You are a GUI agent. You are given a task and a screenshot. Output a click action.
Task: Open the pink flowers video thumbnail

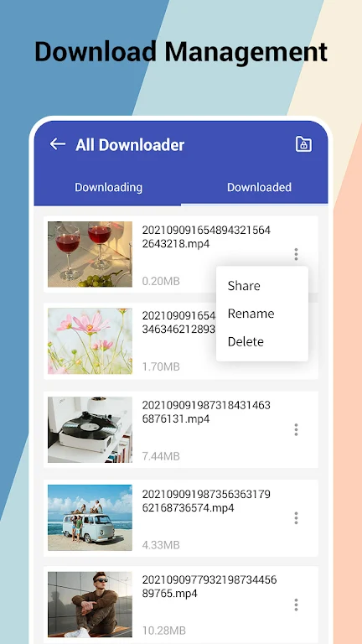(x=90, y=341)
